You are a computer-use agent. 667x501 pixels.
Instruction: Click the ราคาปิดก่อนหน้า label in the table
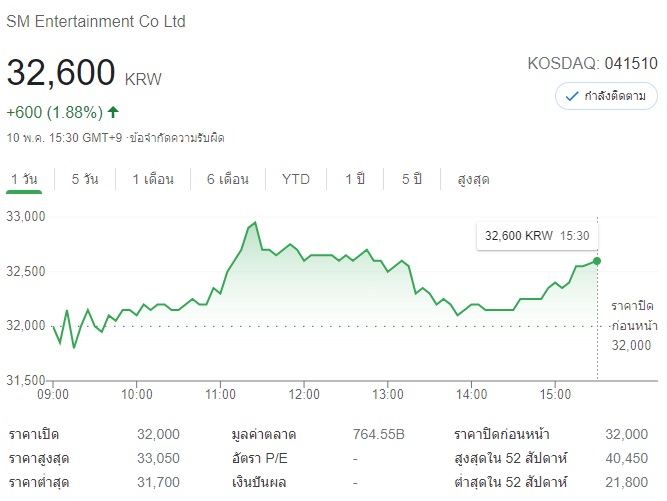coord(502,435)
